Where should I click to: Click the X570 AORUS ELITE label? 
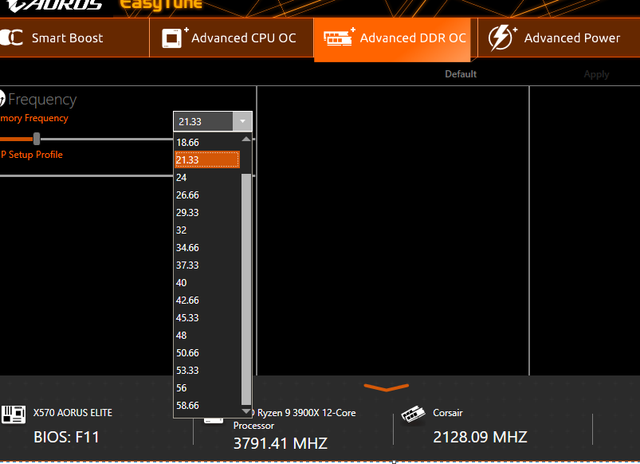[x=73, y=413]
